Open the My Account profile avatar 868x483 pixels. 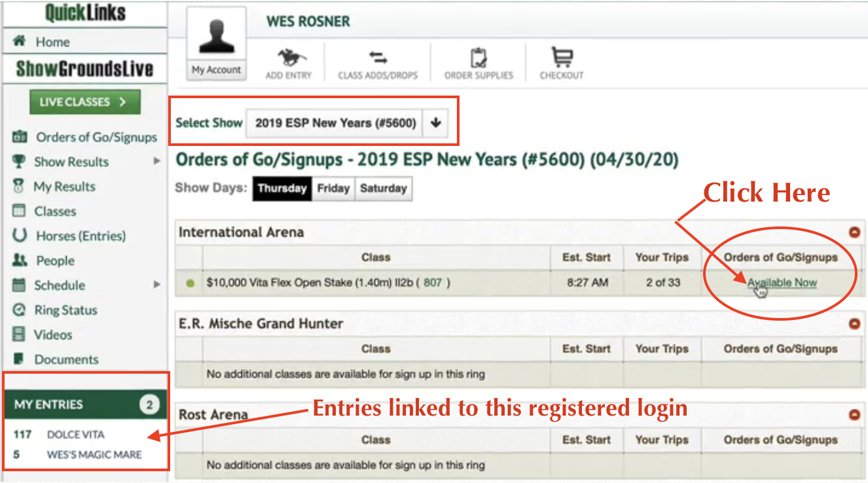point(217,35)
